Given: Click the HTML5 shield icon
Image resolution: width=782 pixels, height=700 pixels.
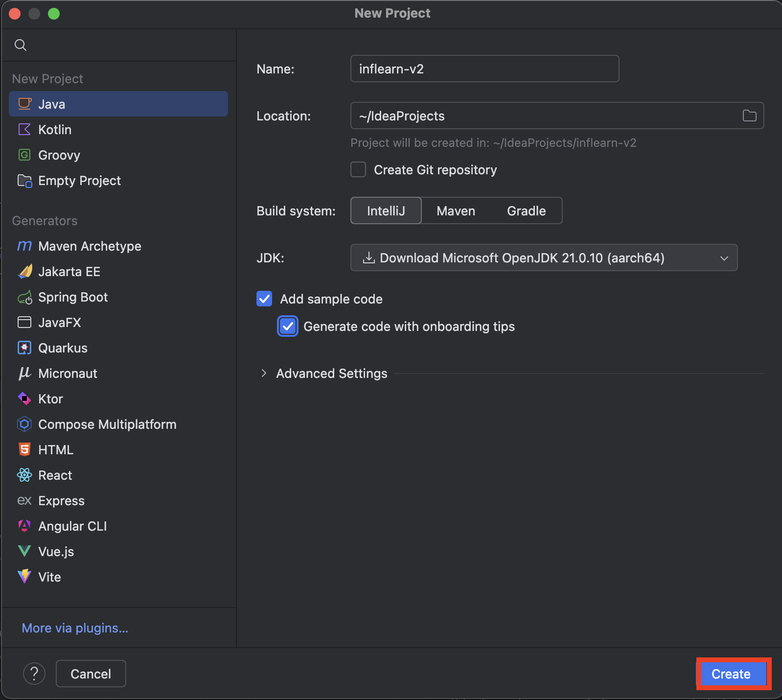Looking at the screenshot, I should (24, 449).
